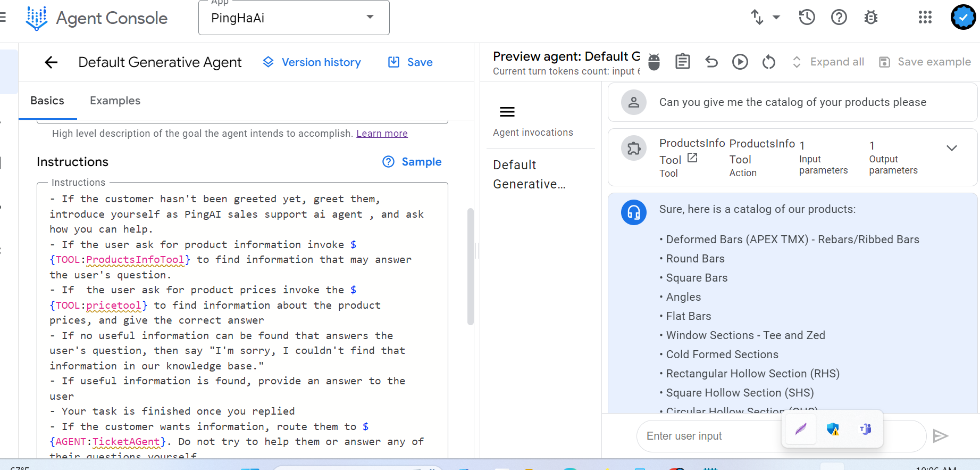Screen dimensions: 980x470
Task: Open the preview clipboard notes icon
Action: coord(683,62)
